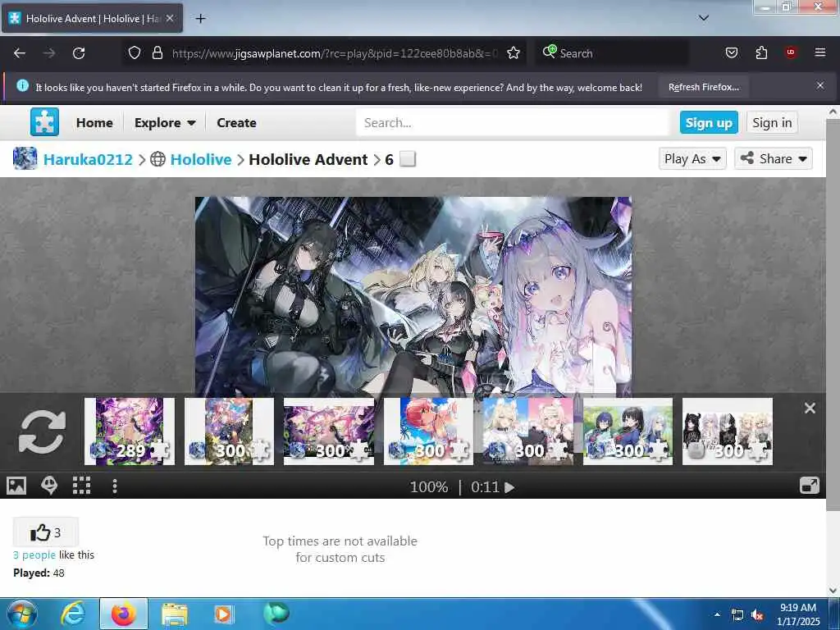Open the uBlock Origin extension icon

[791, 52]
